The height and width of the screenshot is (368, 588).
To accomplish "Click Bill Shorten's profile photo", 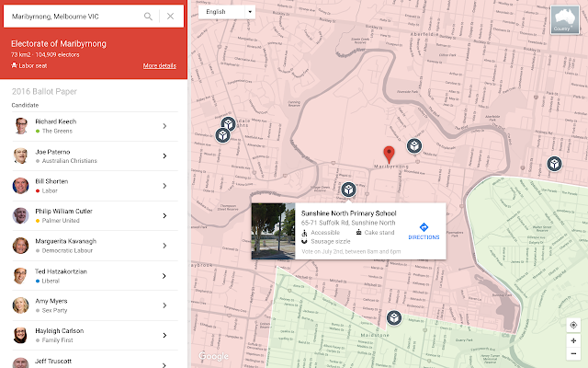I will (x=20, y=186).
